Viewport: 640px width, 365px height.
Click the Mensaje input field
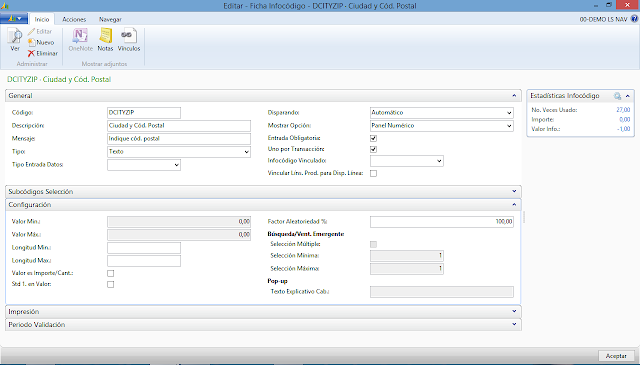click(x=179, y=139)
